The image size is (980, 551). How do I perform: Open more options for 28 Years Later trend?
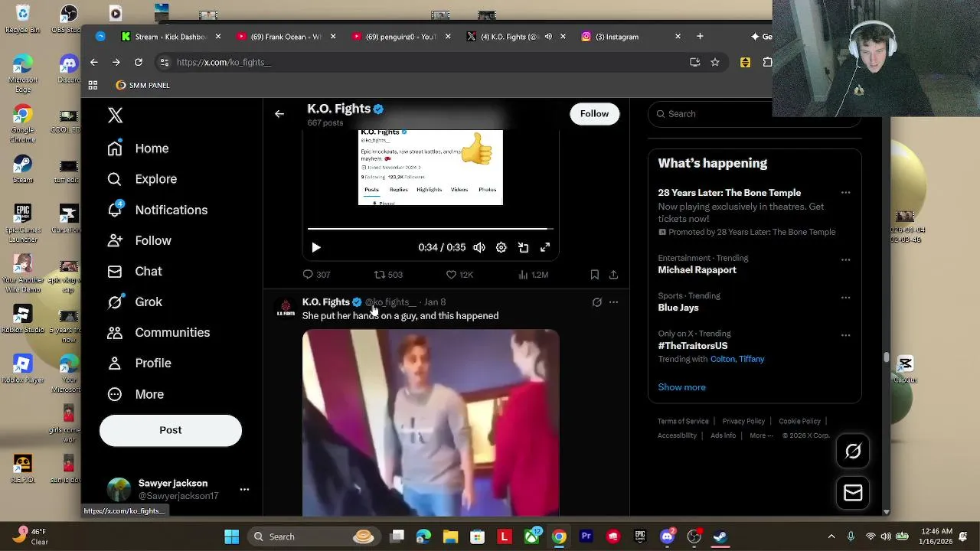[845, 193]
